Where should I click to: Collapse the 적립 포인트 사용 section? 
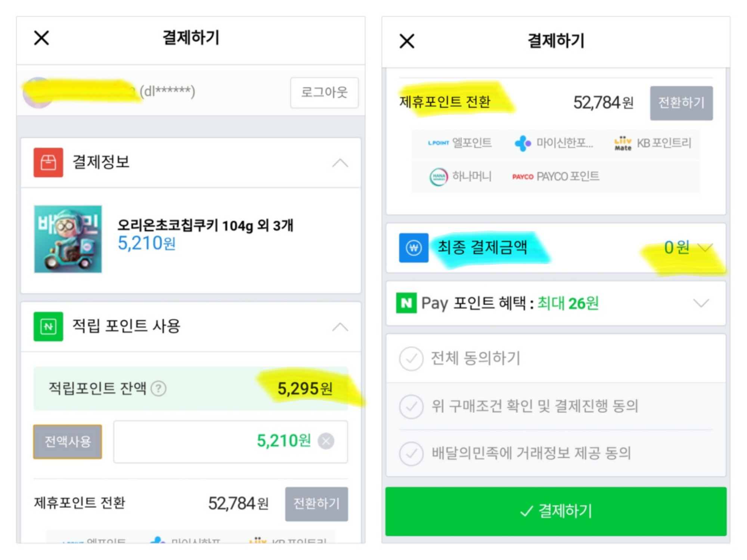point(340,327)
